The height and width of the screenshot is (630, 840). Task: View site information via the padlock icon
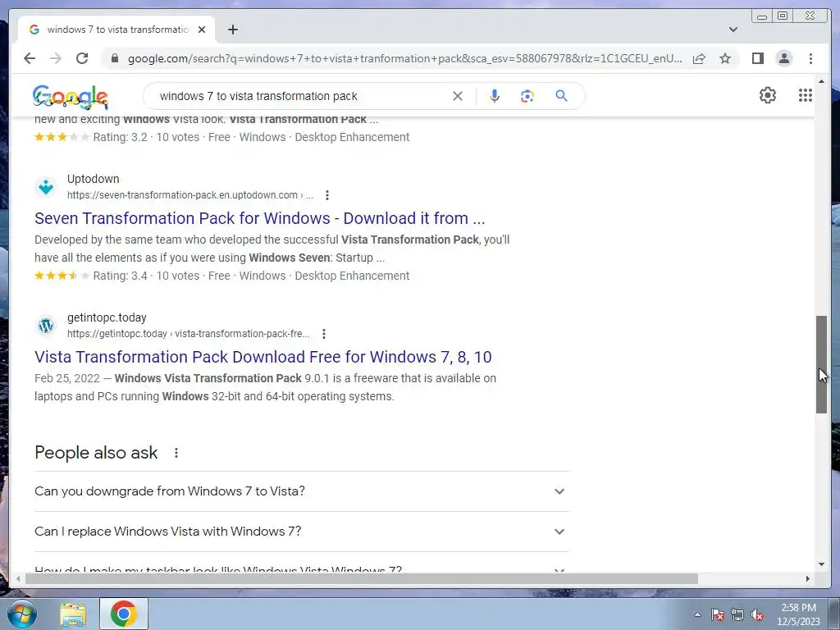pos(115,58)
